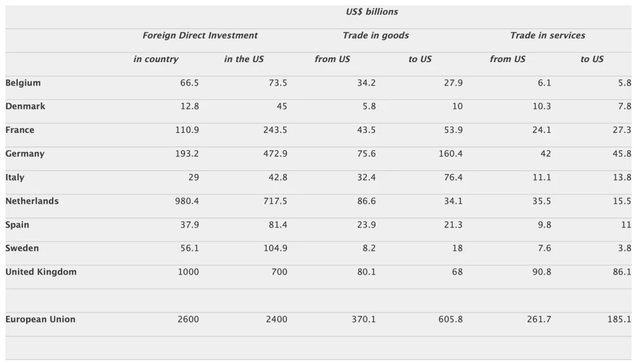Click the Belgium row label
This screenshot has width=636, height=364.
pos(23,83)
